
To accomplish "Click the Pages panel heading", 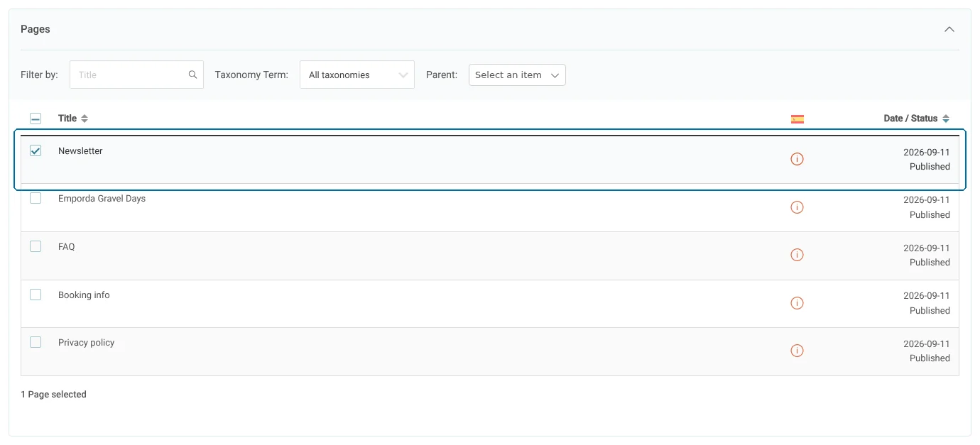I will pos(36,29).
